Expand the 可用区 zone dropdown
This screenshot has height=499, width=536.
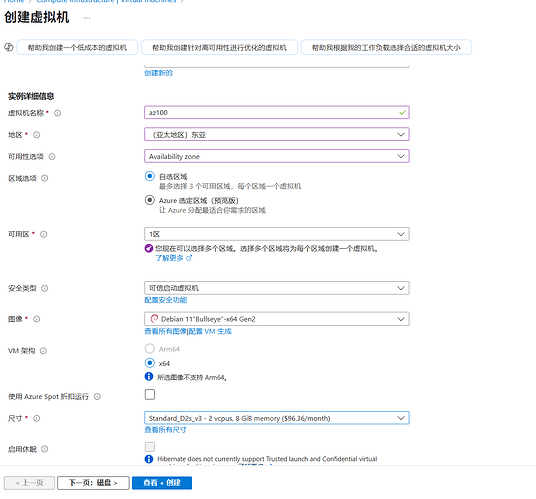coord(277,234)
